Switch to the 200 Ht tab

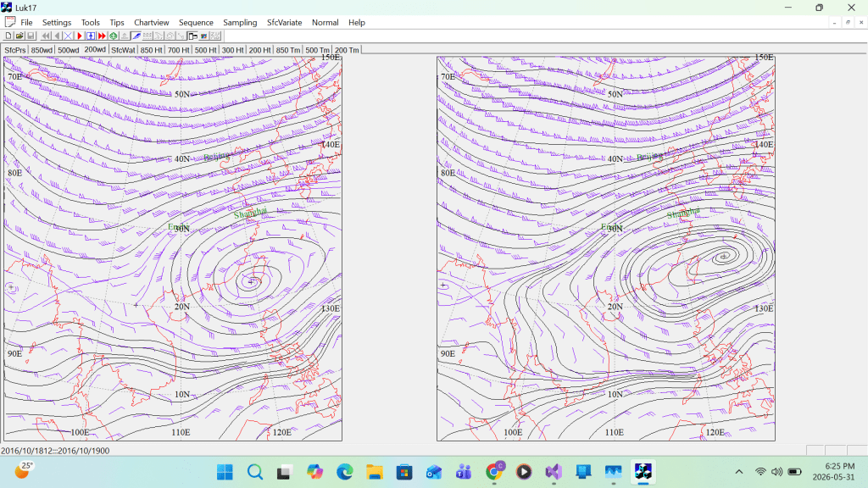(259, 50)
